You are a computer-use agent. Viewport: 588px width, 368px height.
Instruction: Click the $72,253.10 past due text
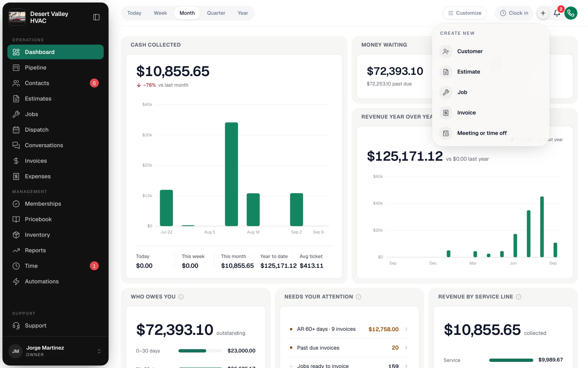coord(389,84)
